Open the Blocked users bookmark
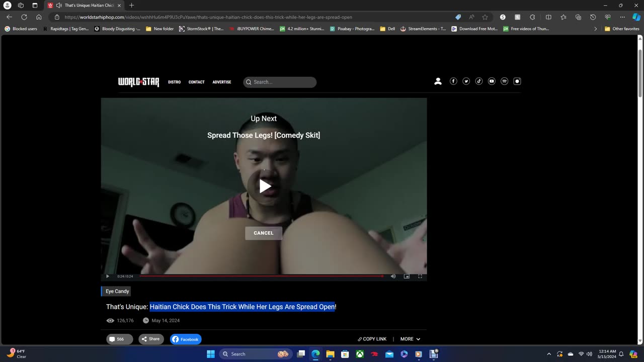The image size is (644, 362). (21, 29)
